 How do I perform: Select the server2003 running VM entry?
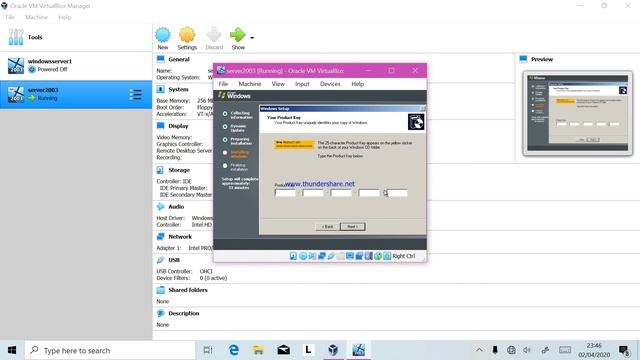tap(76, 94)
